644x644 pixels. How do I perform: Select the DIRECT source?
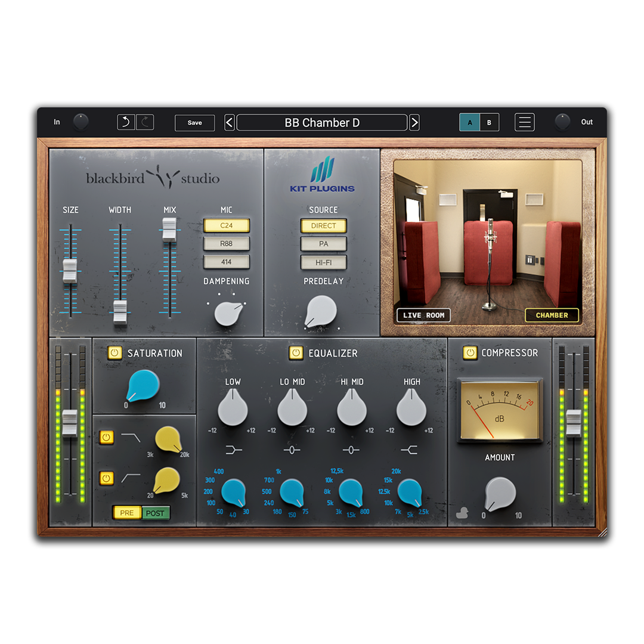click(x=324, y=226)
